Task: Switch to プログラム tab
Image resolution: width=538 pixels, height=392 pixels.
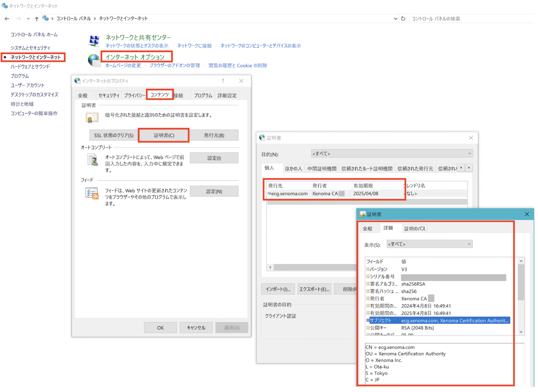Action: [203, 96]
